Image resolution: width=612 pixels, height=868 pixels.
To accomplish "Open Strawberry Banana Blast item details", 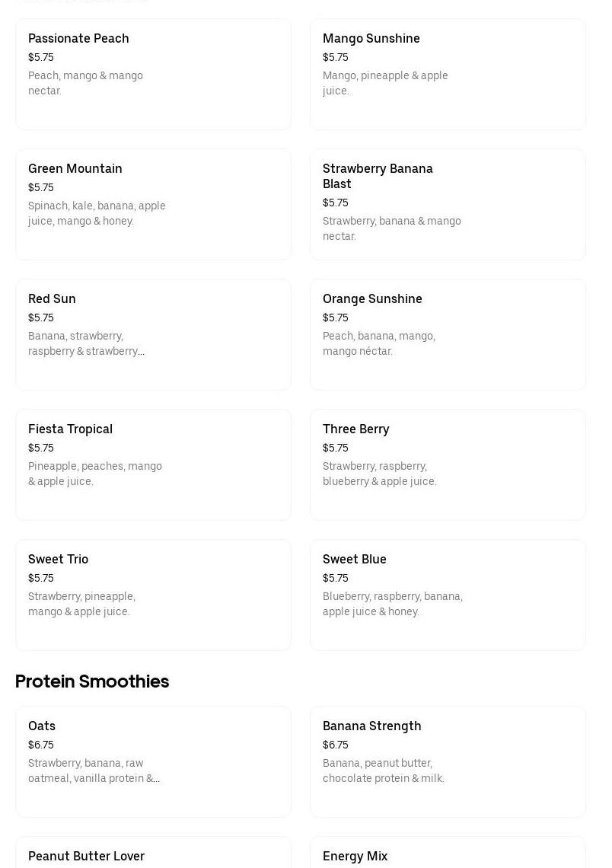I will (x=448, y=204).
